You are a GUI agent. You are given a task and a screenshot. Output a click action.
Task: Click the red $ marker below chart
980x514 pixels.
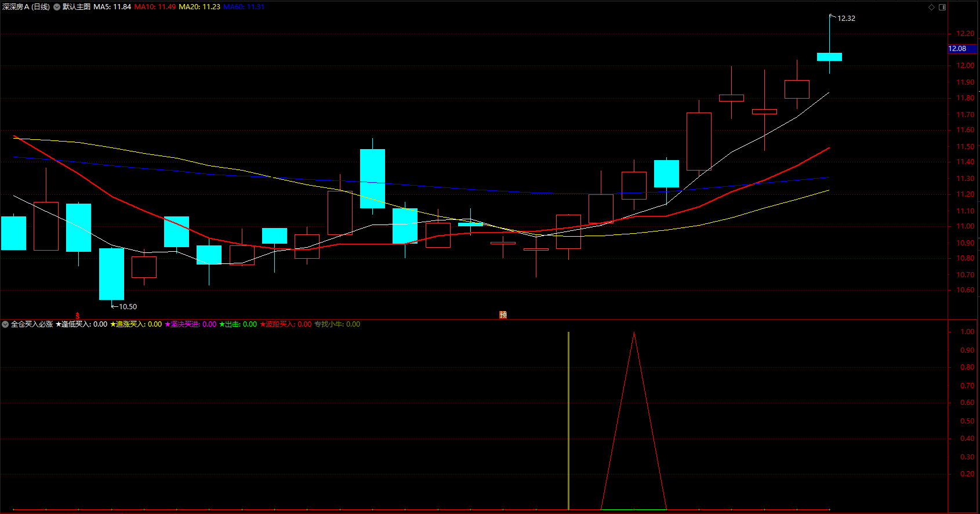(x=77, y=316)
